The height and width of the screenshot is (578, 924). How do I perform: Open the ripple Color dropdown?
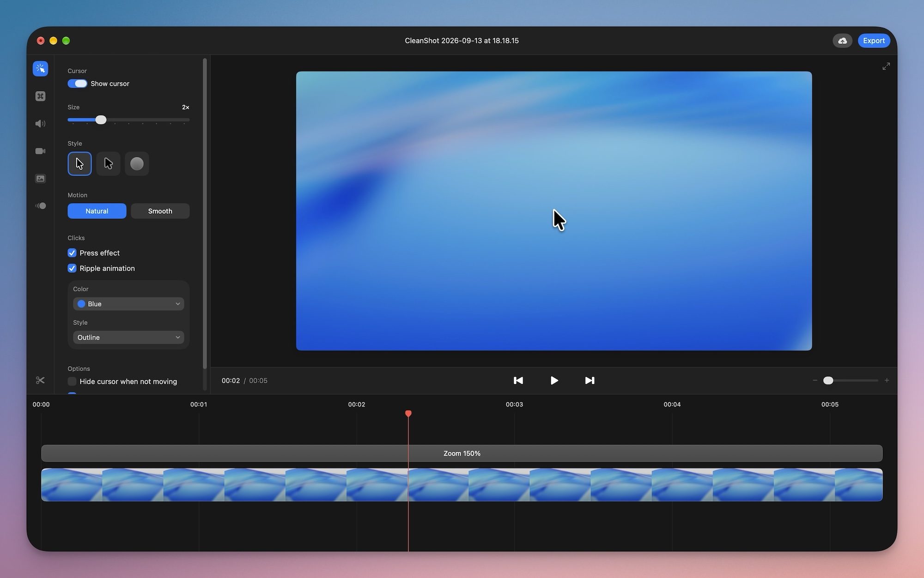(128, 304)
